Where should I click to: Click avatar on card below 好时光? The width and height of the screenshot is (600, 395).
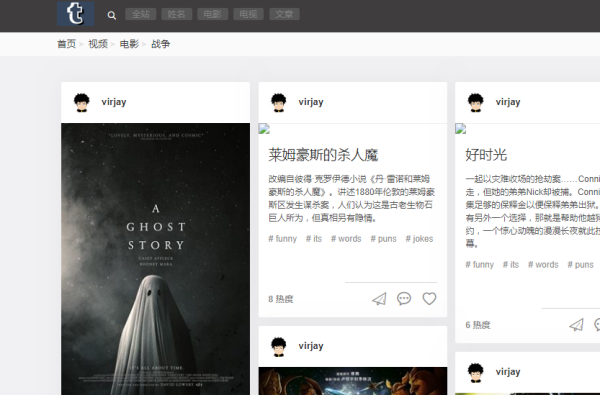tap(476, 373)
